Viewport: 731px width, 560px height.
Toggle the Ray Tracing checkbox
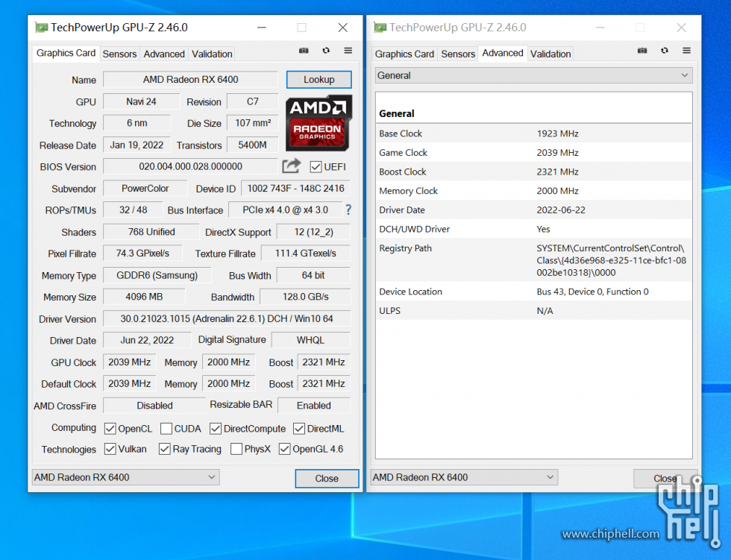pos(164,449)
